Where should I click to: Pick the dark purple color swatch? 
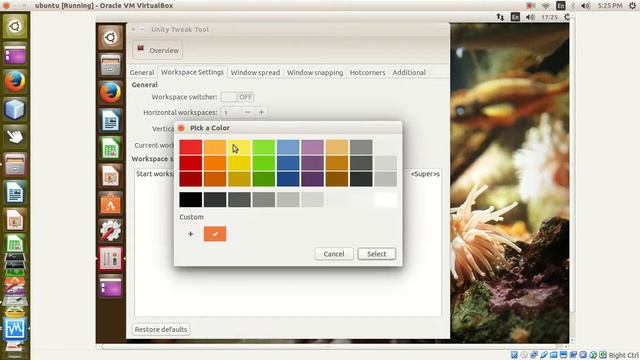coord(313,179)
